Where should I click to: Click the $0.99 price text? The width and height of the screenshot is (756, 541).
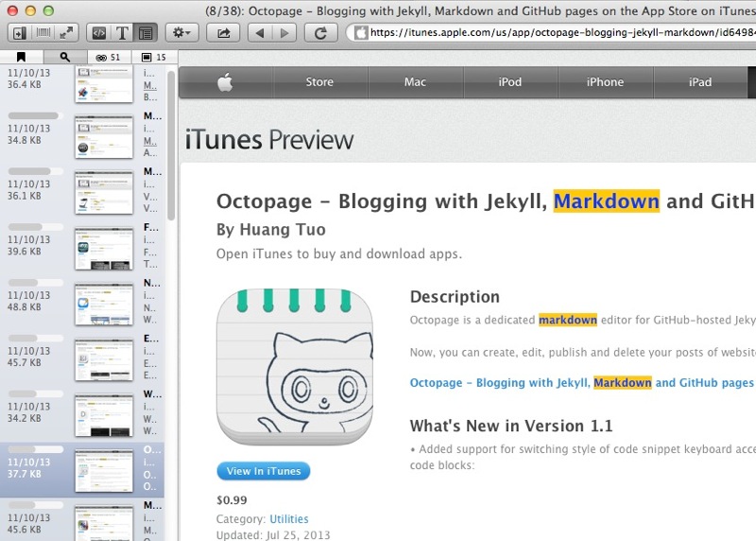[x=232, y=500]
